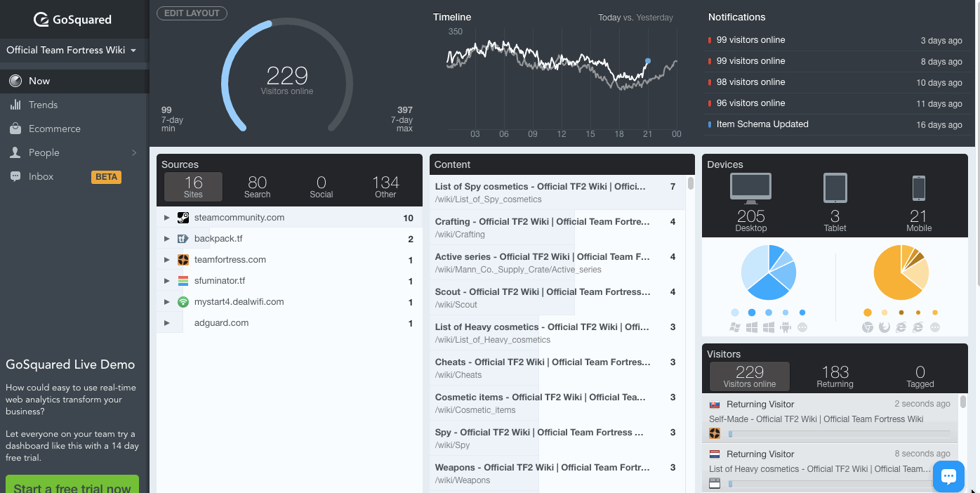The height and width of the screenshot is (493, 980).
Task: Click the Netherlands flag on second visitor
Action: 715,454
